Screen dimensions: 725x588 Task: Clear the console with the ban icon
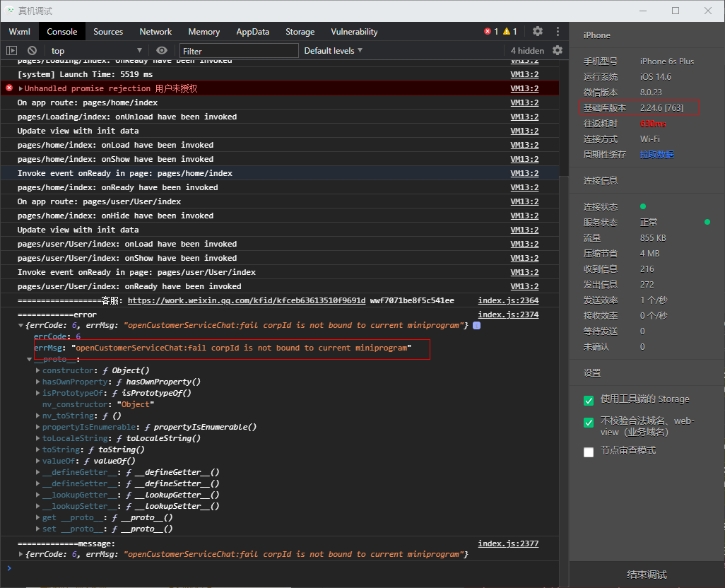click(32, 50)
